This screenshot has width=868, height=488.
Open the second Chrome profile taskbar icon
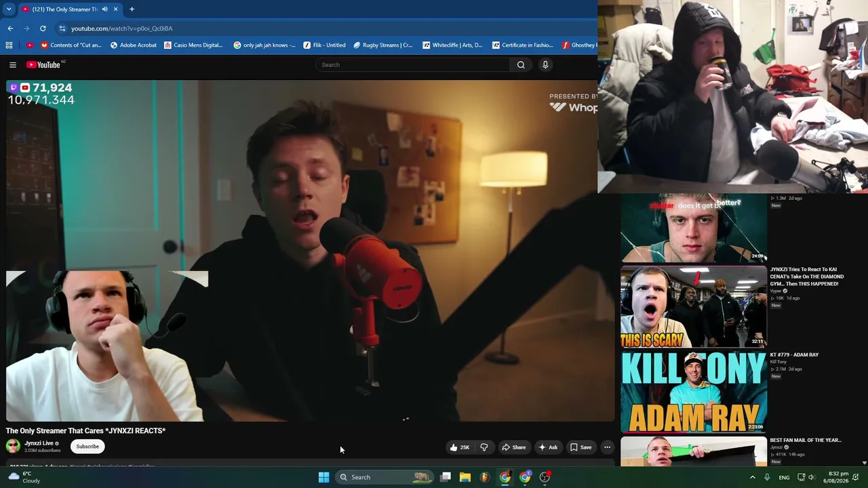coord(525,477)
